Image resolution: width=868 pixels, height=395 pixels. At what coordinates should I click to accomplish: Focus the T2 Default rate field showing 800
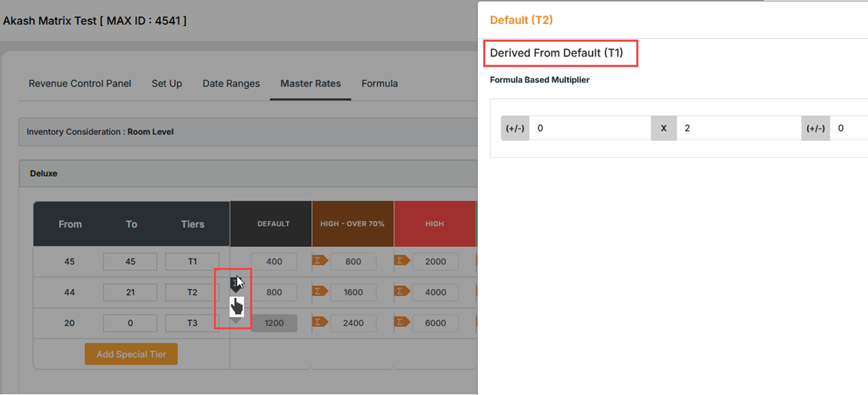click(x=274, y=292)
